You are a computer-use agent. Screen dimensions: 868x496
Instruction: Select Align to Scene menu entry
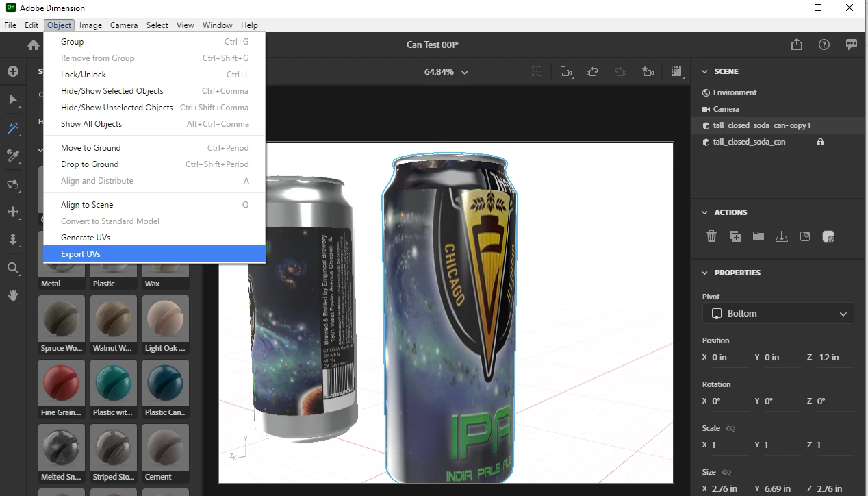coord(154,205)
